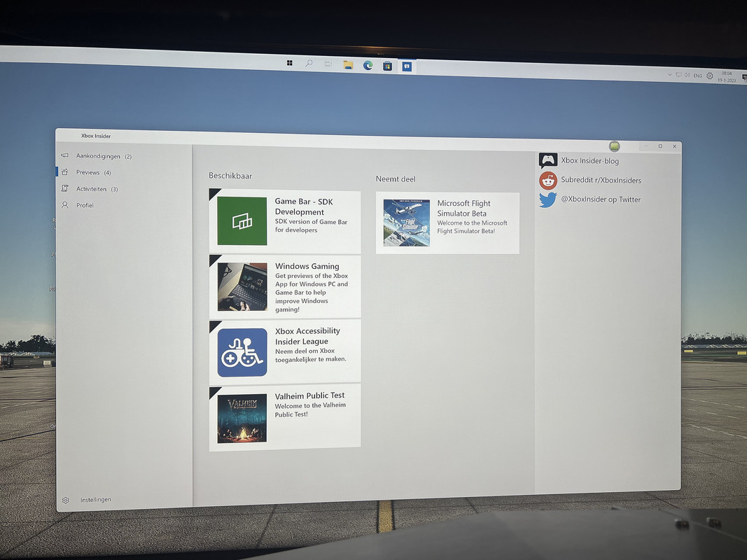
Task: Click the Twitter bird icon
Action: click(x=548, y=199)
